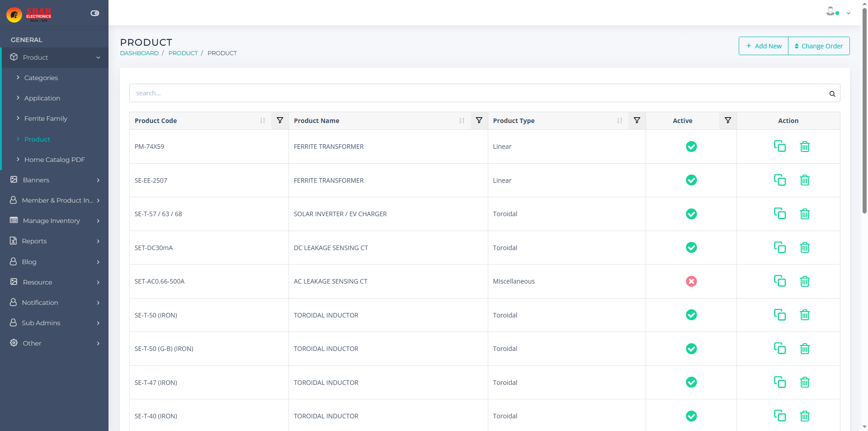Click the filter icon on Product Code column
The image size is (868, 431).
[x=280, y=120]
